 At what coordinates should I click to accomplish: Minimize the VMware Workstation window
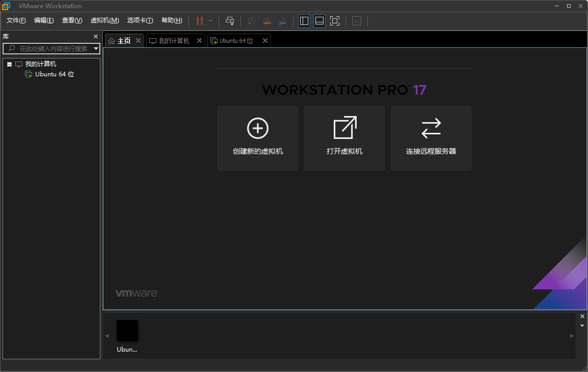click(557, 6)
